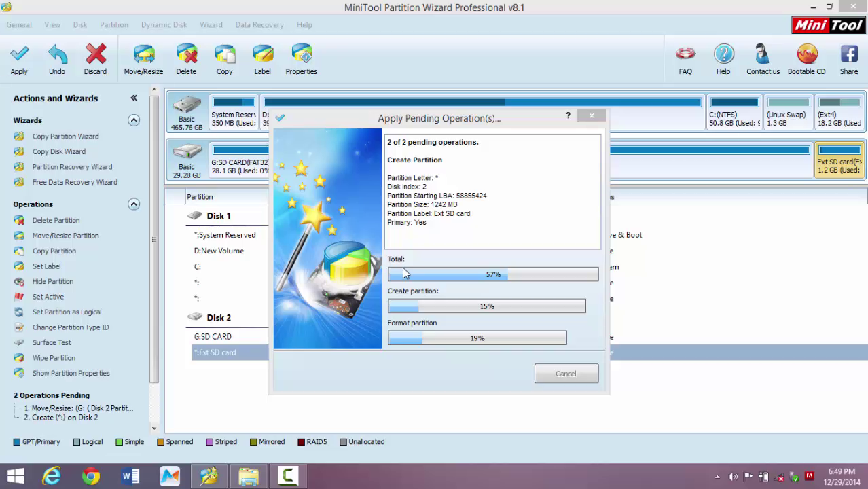The image size is (868, 489).
Task: Click the Create partition progress bar
Action: tap(486, 306)
